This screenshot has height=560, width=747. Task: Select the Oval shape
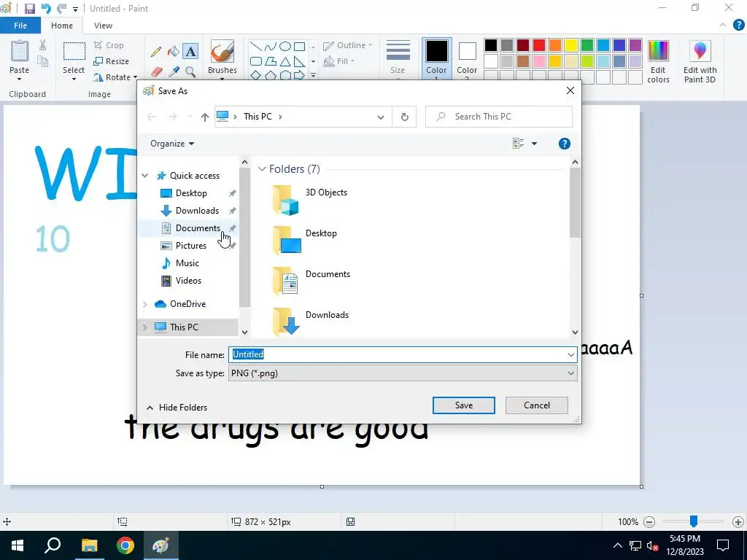[285, 47]
